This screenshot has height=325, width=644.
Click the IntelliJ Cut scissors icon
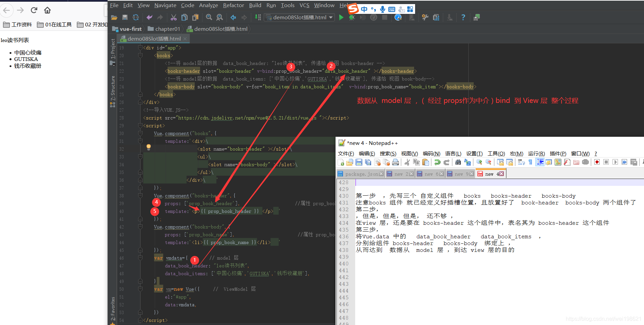174,17
